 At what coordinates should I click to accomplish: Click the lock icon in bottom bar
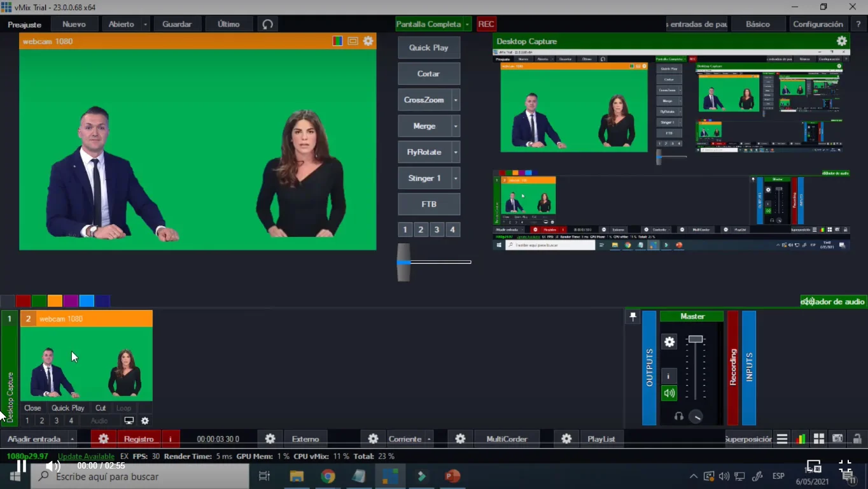tap(857, 439)
